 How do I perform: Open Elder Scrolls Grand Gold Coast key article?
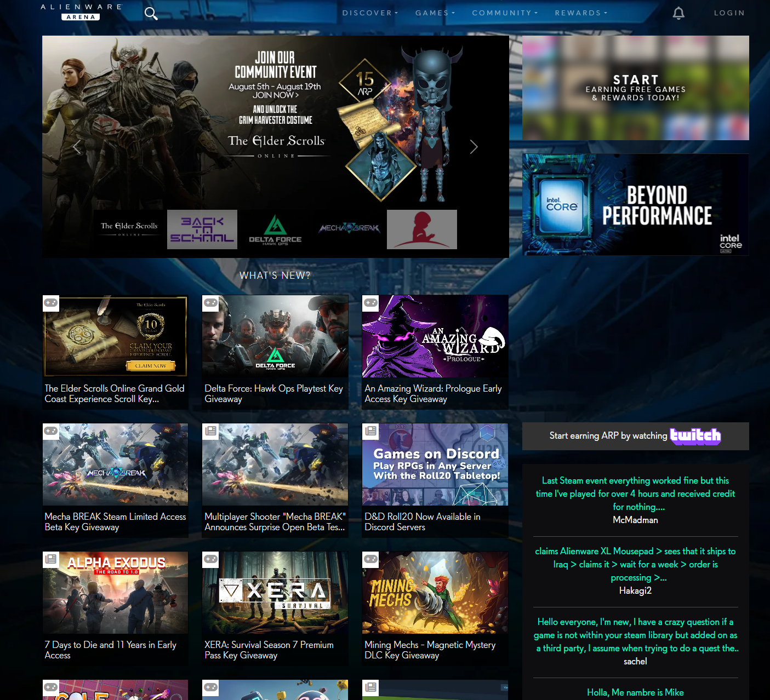(115, 394)
